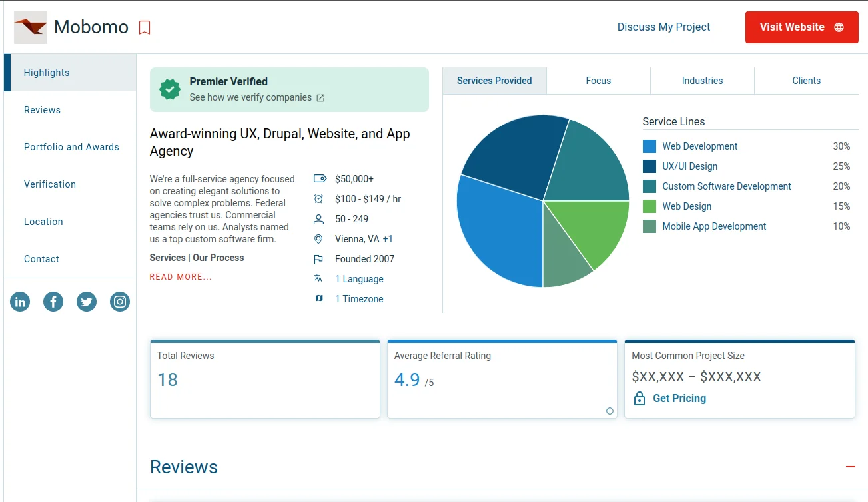This screenshot has height=502, width=868.
Task: Click Mobile App Development service line link
Action: [714, 226]
